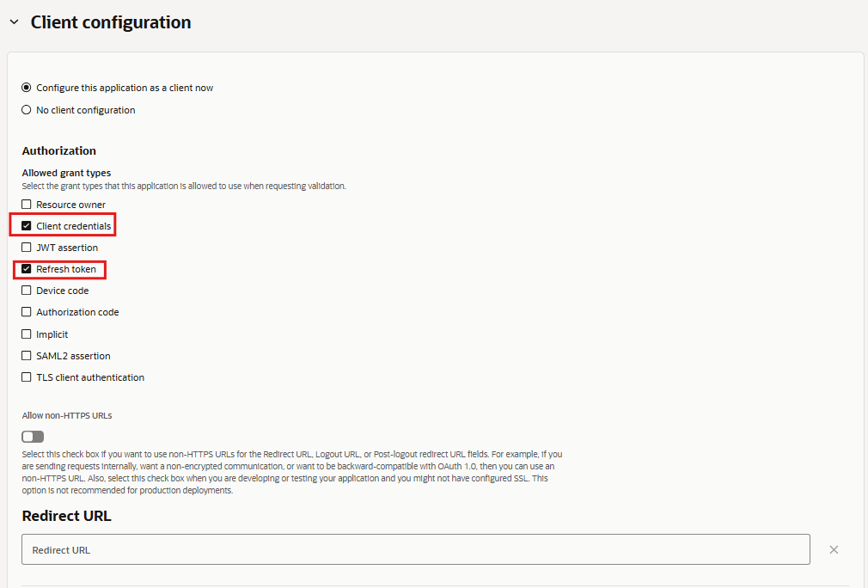Image resolution: width=868 pixels, height=588 pixels.
Task: Collapse the Client configuration section
Action: coord(14,22)
